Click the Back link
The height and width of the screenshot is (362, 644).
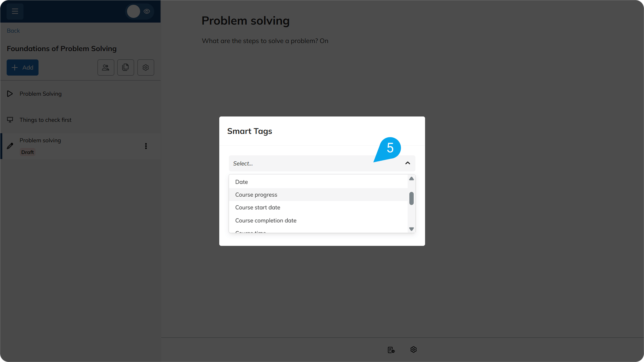click(13, 30)
